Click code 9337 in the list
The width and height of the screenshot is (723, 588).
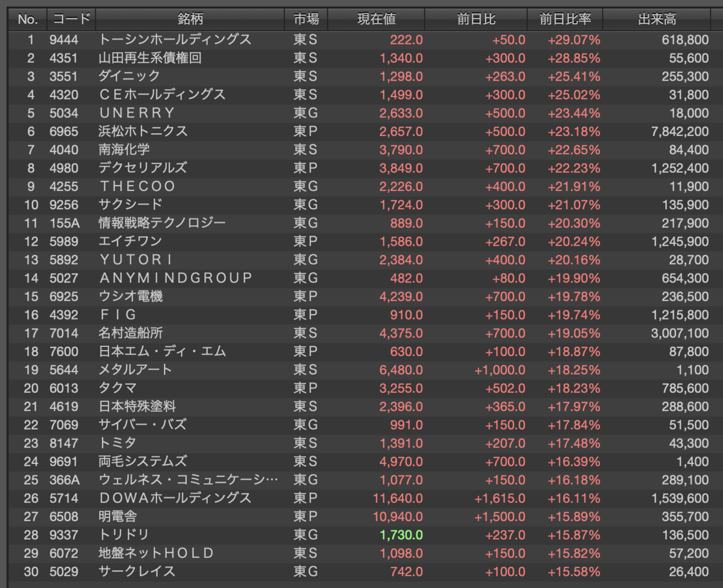click(x=64, y=535)
